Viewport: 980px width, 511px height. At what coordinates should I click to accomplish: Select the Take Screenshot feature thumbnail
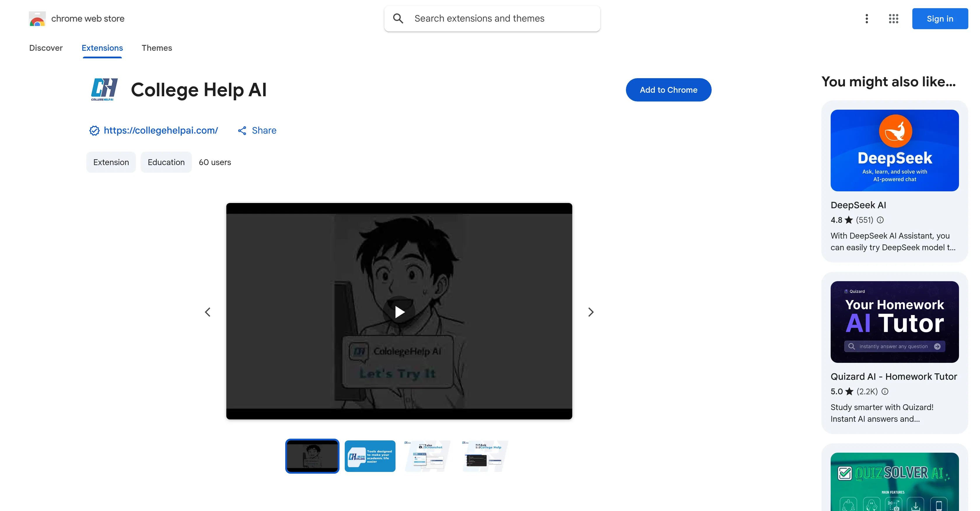pyautogui.click(x=427, y=456)
